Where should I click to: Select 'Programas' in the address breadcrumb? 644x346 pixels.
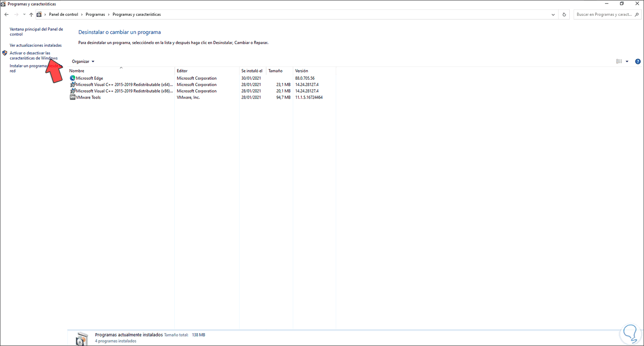(95, 15)
